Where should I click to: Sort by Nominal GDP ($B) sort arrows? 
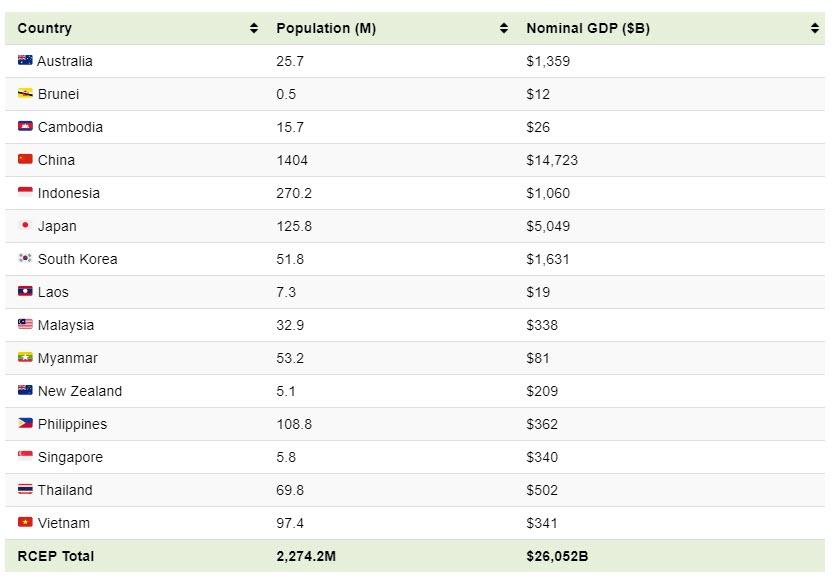[x=815, y=29]
